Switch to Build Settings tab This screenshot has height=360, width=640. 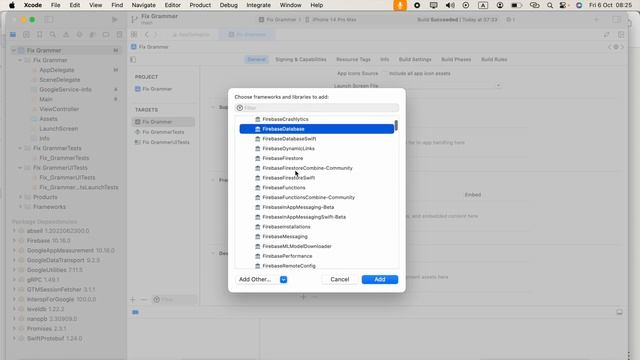click(415, 60)
